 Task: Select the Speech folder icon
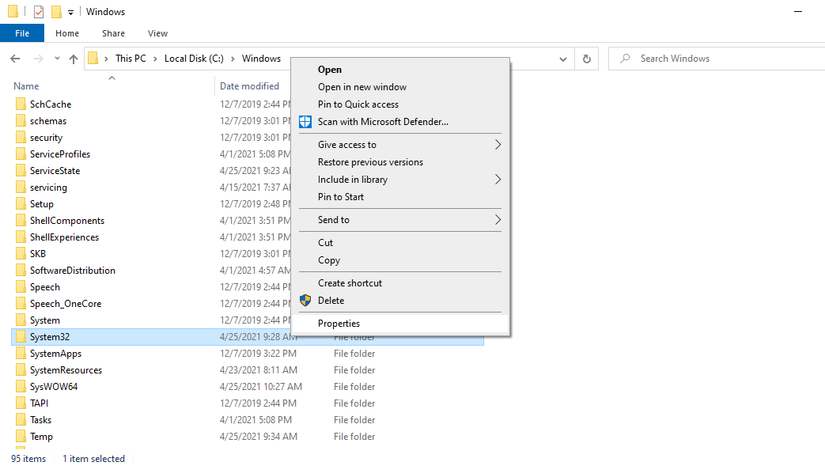(x=21, y=287)
